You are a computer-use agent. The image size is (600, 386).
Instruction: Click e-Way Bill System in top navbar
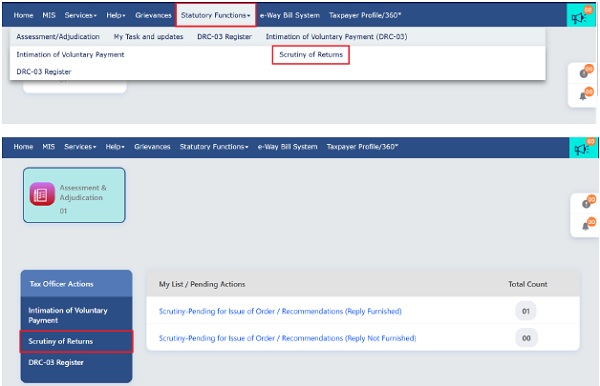[x=290, y=15]
